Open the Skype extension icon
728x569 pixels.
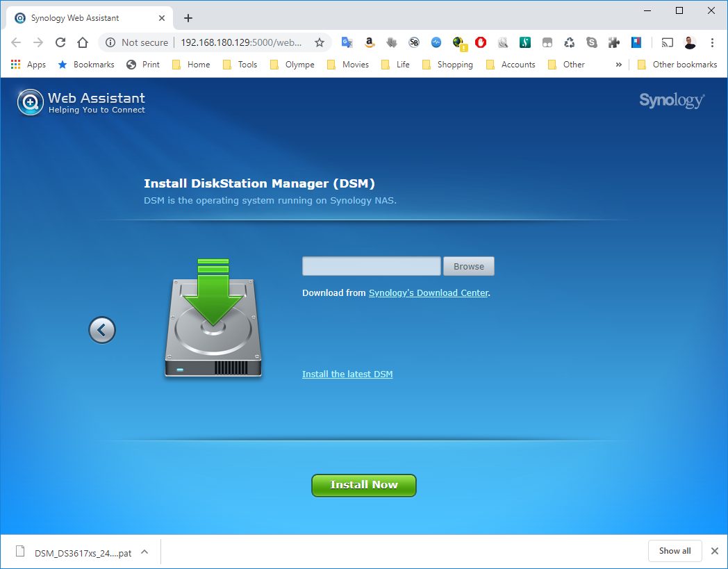pyautogui.click(x=592, y=43)
